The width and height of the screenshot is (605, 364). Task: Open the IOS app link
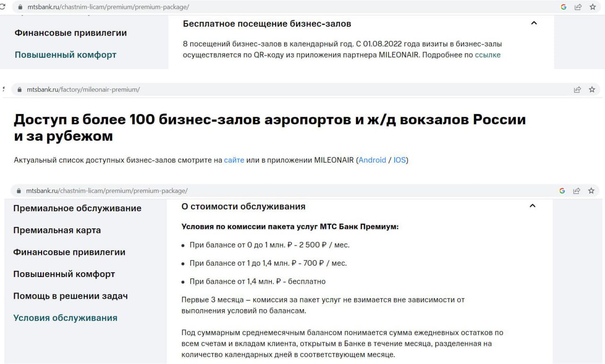pos(399,160)
